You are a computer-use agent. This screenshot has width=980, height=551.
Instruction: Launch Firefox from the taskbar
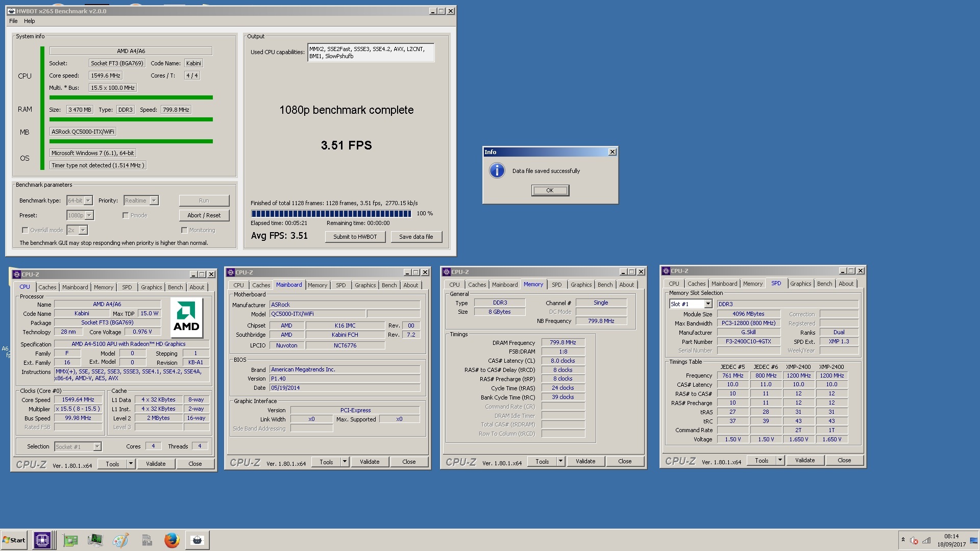click(x=172, y=540)
